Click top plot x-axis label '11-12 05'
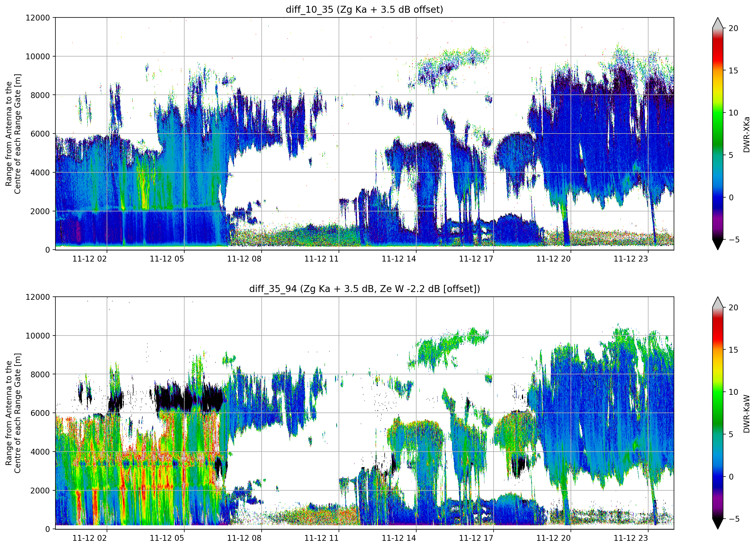The image size is (756, 548). [167, 259]
